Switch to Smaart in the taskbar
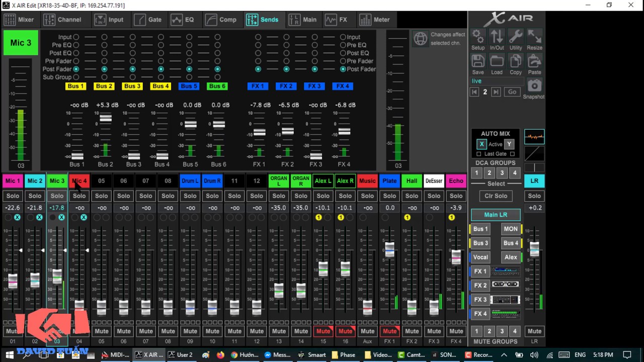This screenshot has height=362, width=644. click(x=312, y=354)
